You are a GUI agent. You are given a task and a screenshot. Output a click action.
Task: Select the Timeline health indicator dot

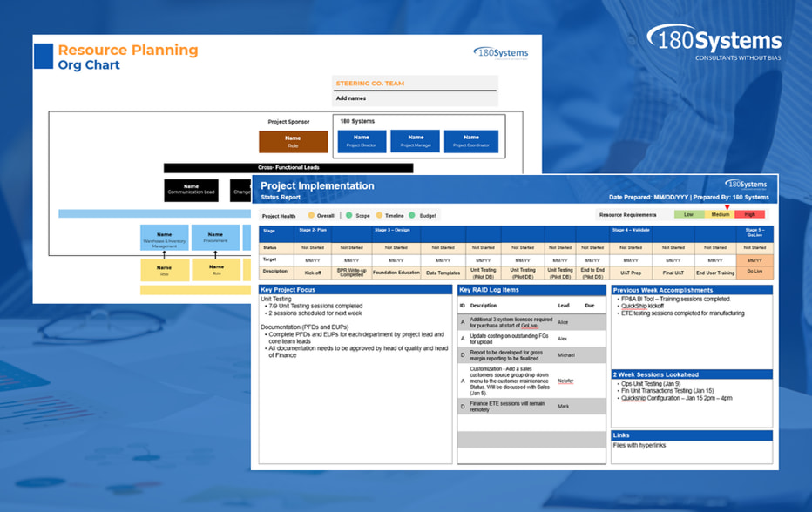[x=379, y=215]
